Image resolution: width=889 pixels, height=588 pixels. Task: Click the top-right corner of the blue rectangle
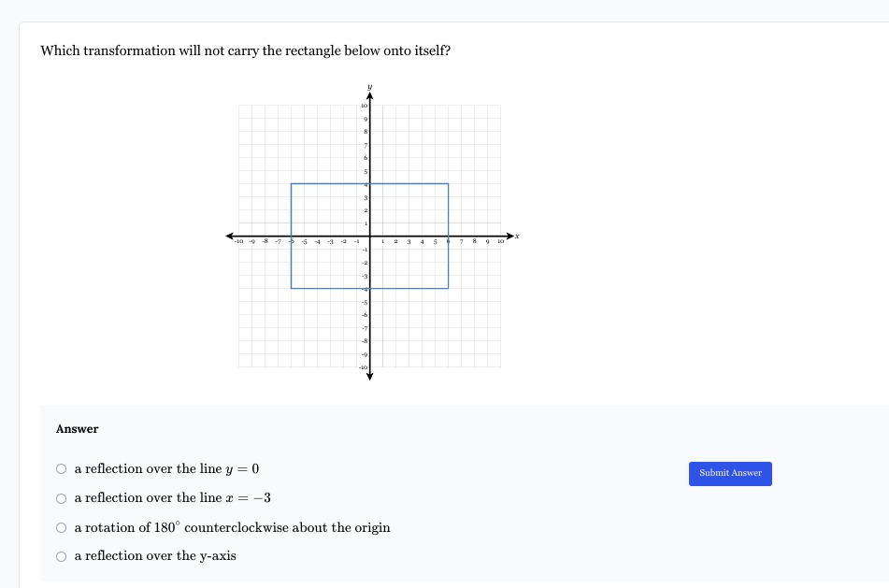[x=449, y=184]
